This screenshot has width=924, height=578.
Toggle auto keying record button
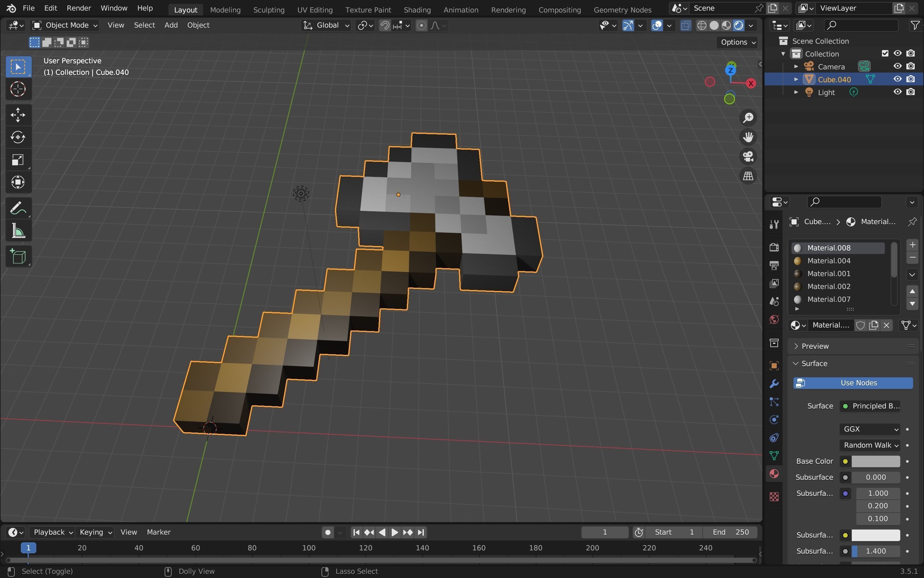[327, 532]
